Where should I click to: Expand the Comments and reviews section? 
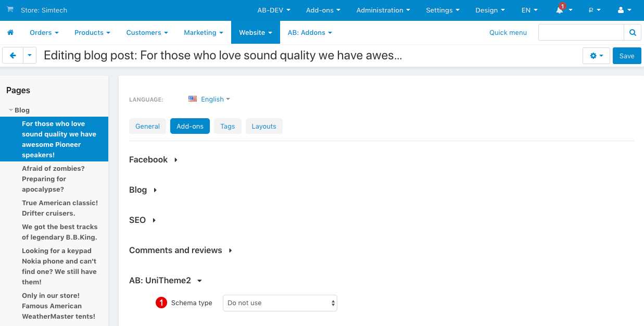pos(181,250)
